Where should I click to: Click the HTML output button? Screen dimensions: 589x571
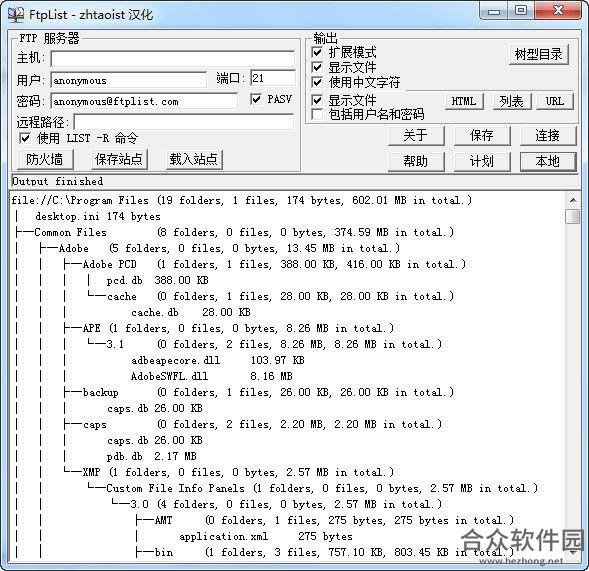click(x=464, y=101)
